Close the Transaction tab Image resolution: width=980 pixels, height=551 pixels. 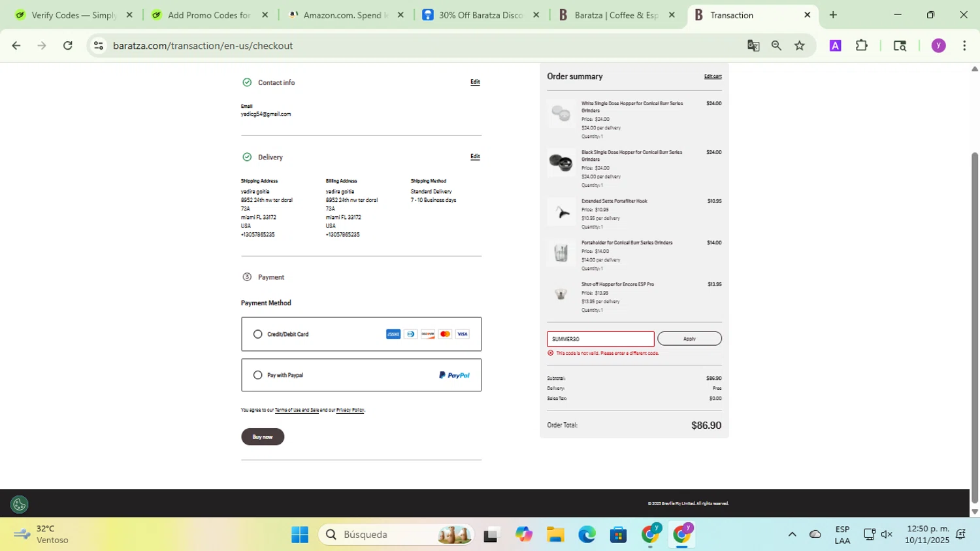[807, 15]
